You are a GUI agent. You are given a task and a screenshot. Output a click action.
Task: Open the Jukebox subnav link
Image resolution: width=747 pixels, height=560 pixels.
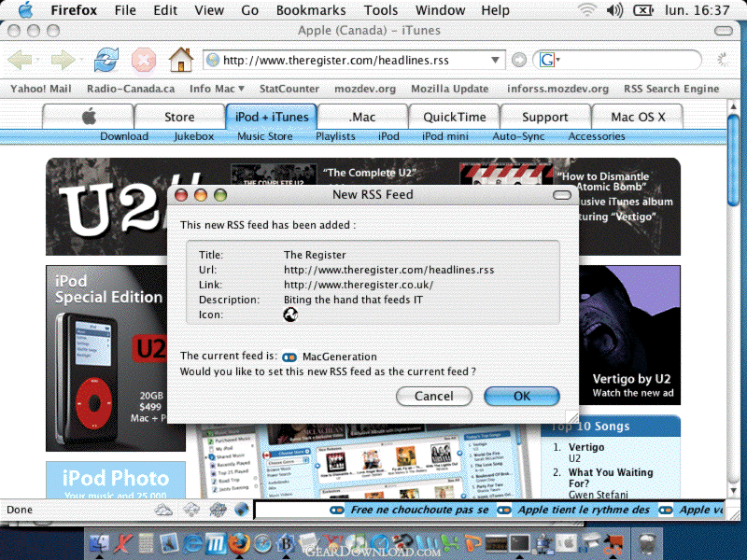pos(194,136)
